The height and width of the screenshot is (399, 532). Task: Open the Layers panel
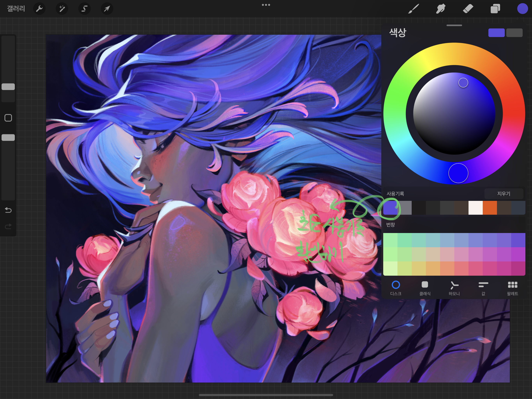pos(495,9)
